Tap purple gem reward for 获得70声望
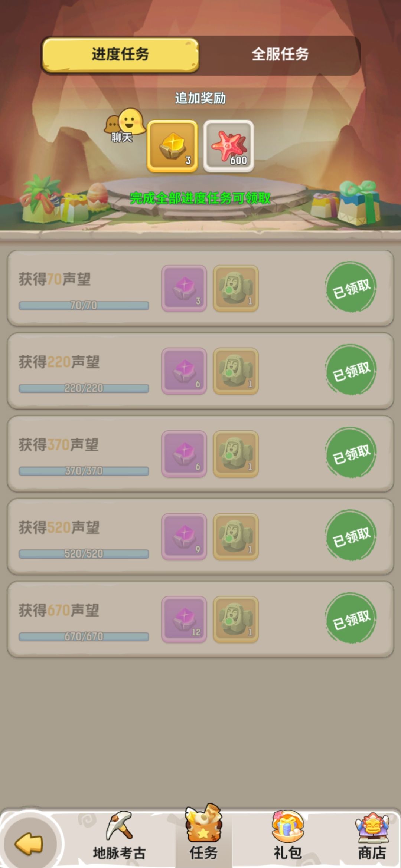Viewport: 401px width, 868px height. point(184,288)
